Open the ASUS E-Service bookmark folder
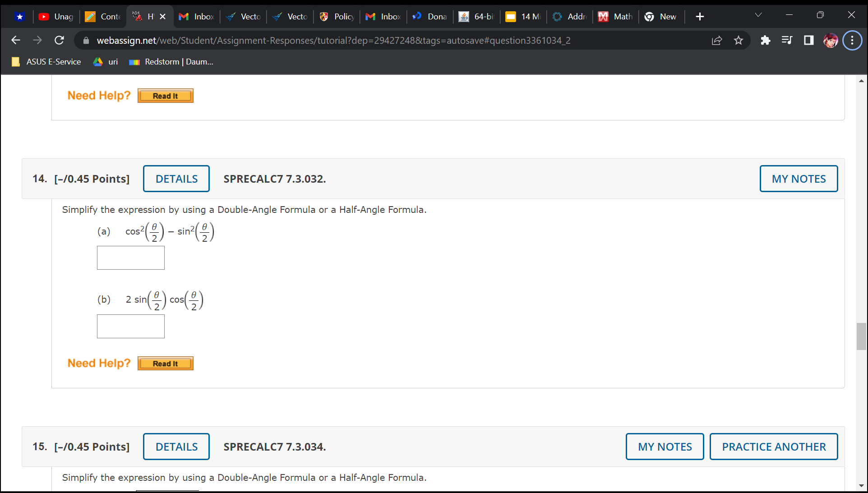 (x=46, y=62)
